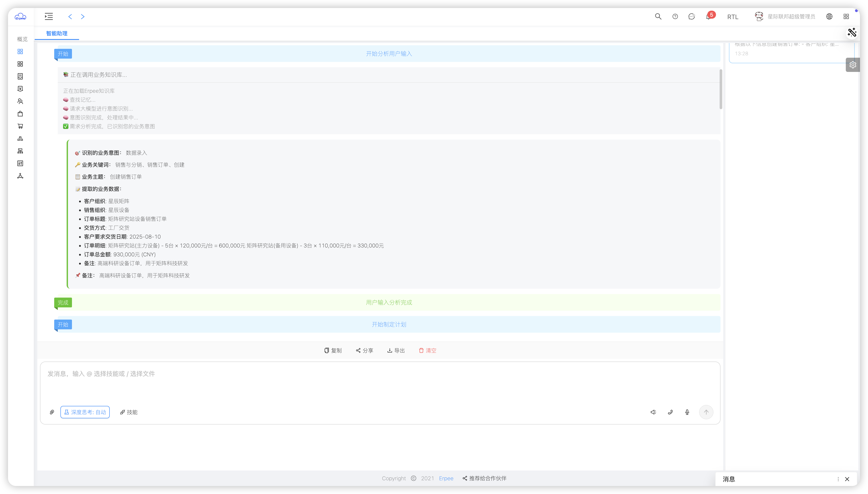Image resolution: width=868 pixels, height=494 pixels.
Task: Toggle the speaker read-aloud icon
Action: 653,412
